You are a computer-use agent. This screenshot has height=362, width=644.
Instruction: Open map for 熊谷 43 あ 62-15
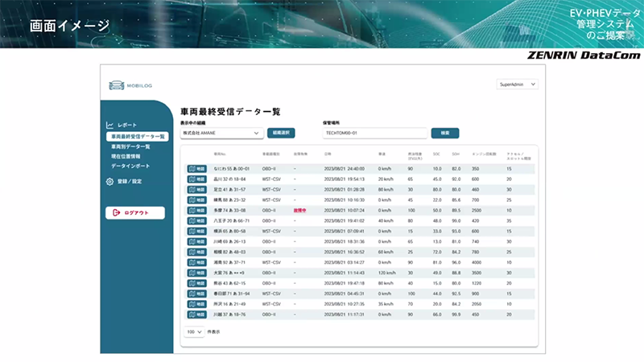196,282
